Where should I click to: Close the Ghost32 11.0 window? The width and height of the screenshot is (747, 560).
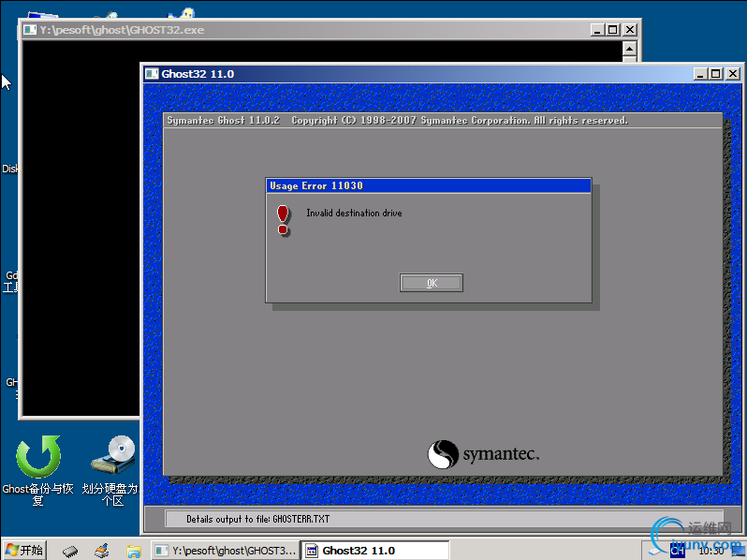pyautogui.click(x=733, y=73)
